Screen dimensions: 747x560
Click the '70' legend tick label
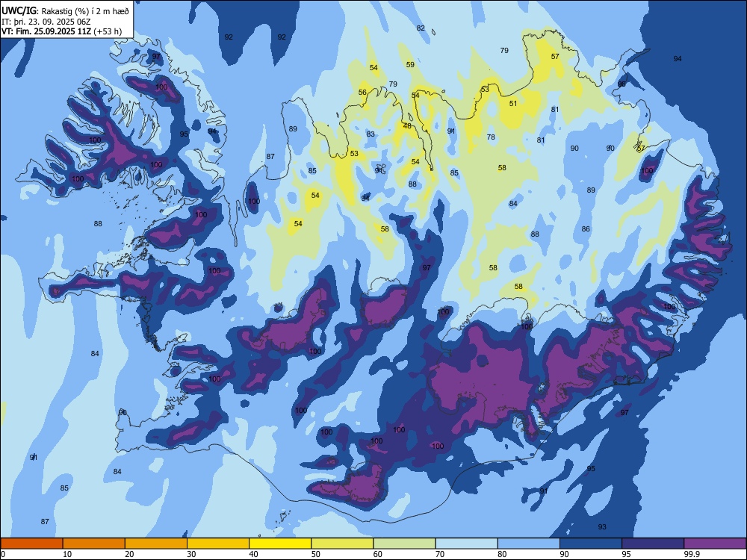tap(440, 554)
